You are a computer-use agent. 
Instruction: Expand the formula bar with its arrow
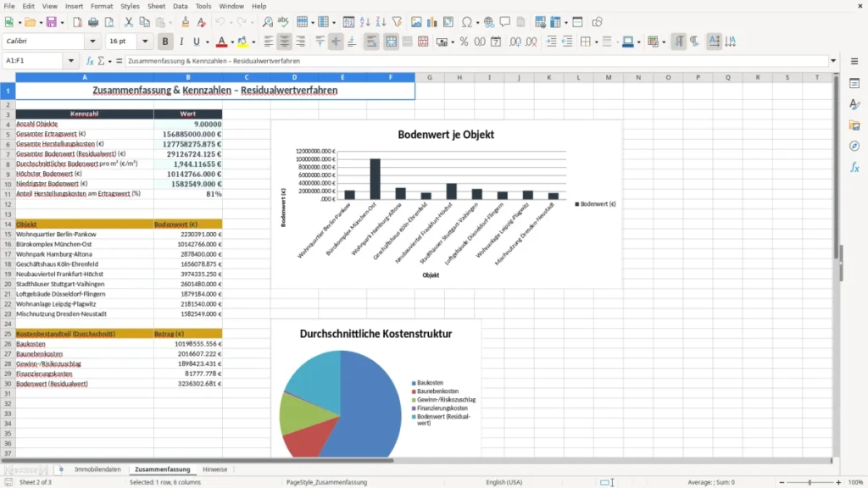coord(833,61)
